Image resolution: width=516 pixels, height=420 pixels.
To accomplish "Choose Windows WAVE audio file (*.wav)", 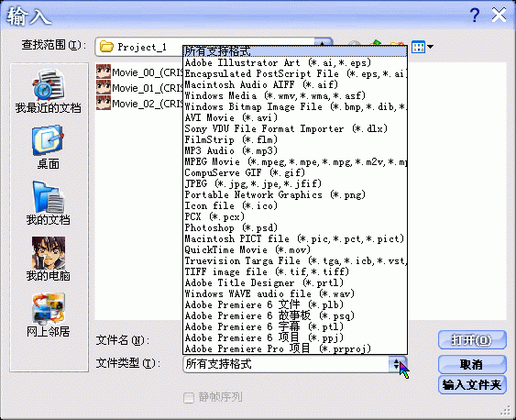I will tap(295, 293).
